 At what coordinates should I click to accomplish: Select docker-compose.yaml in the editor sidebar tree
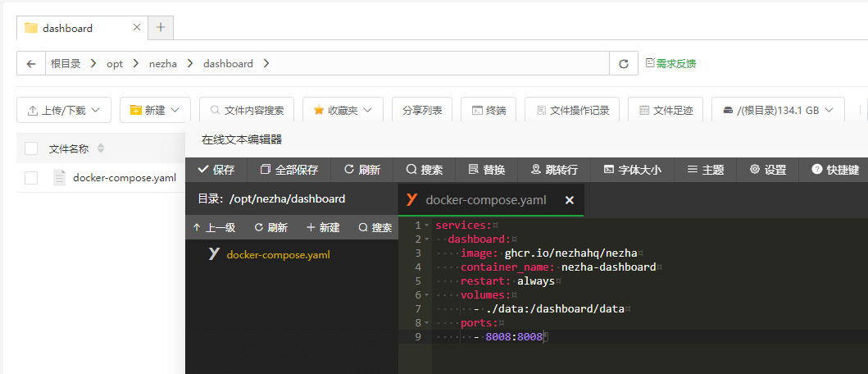tap(278, 254)
